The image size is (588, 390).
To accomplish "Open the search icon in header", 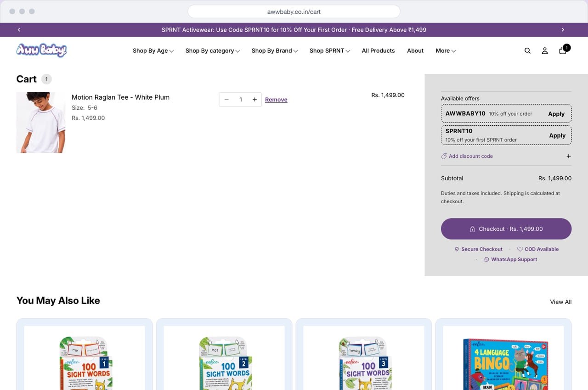I will [x=527, y=51].
